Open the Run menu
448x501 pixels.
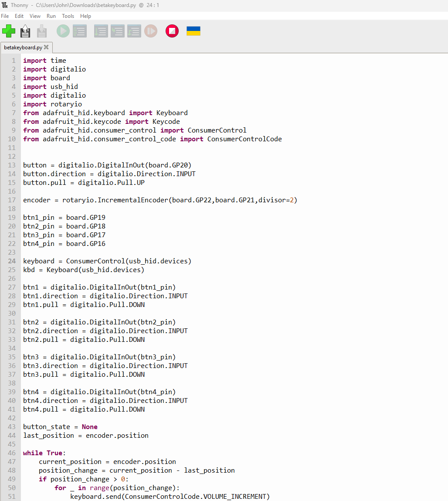(x=51, y=16)
